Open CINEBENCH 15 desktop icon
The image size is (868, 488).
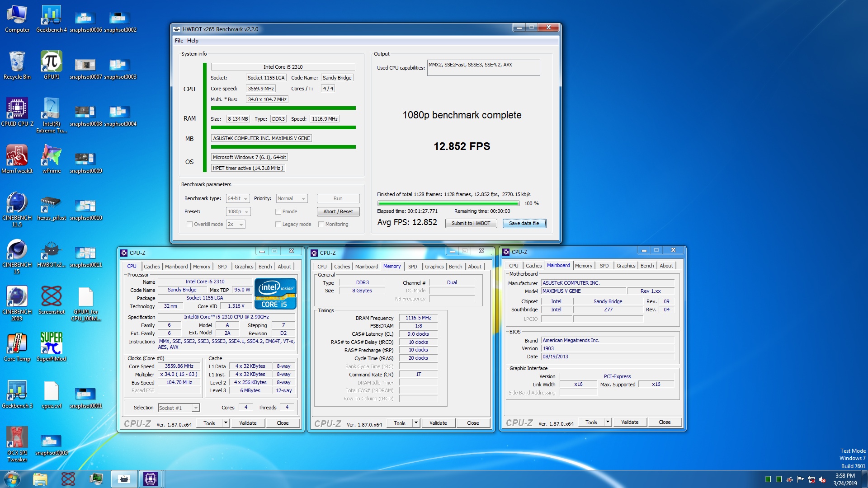(17, 257)
